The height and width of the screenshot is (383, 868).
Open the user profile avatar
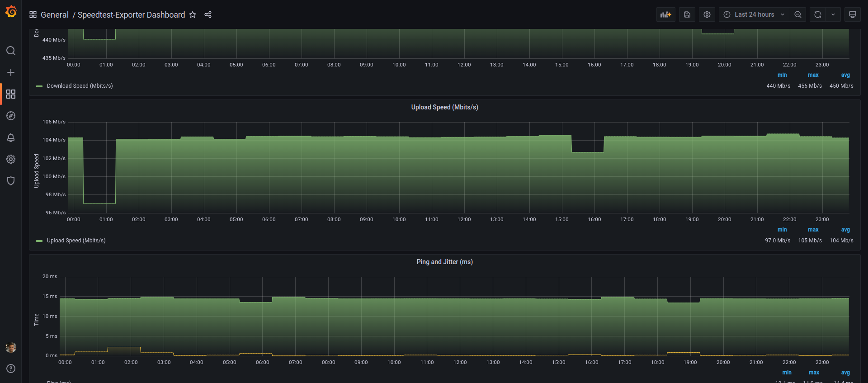click(11, 347)
